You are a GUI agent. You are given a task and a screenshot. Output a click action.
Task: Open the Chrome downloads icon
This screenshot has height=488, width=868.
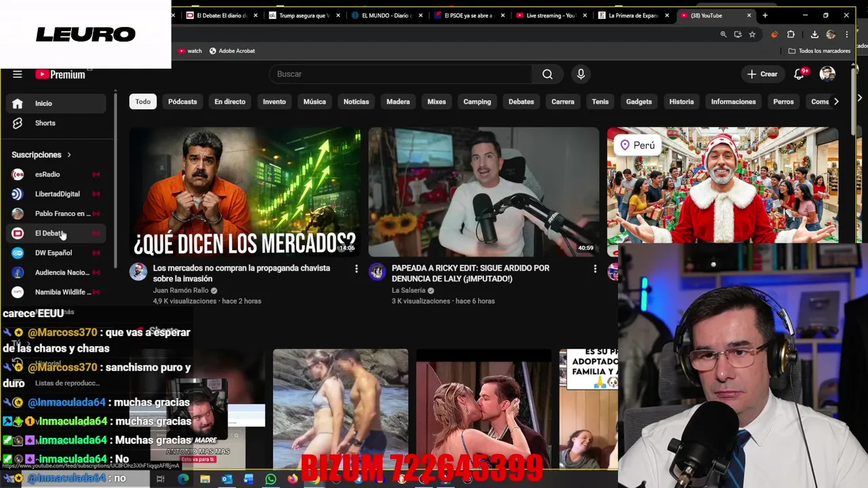pos(814,35)
